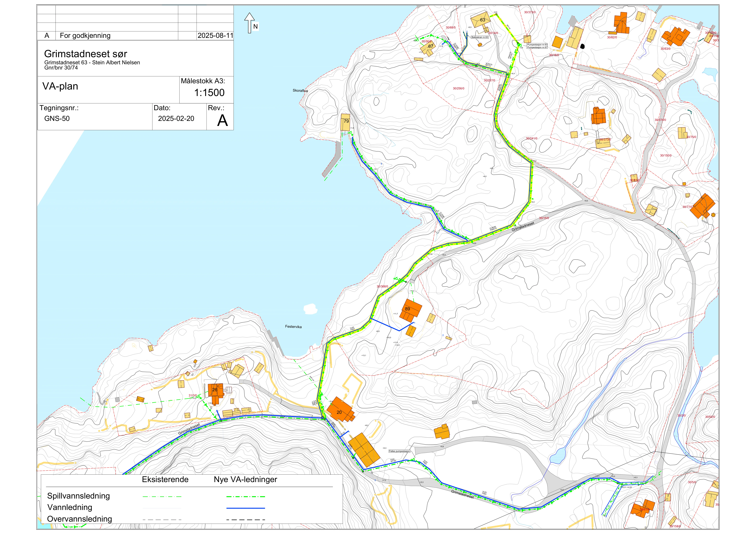This screenshot has height=534, width=756.
Task: Click the 'Dato:' label
Action: [x=162, y=108]
